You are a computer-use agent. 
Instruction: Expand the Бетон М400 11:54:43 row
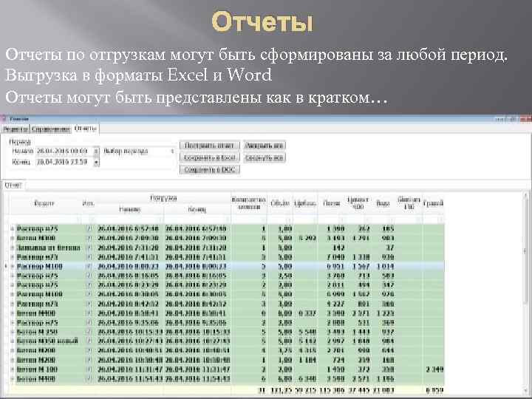coord(13,378)
